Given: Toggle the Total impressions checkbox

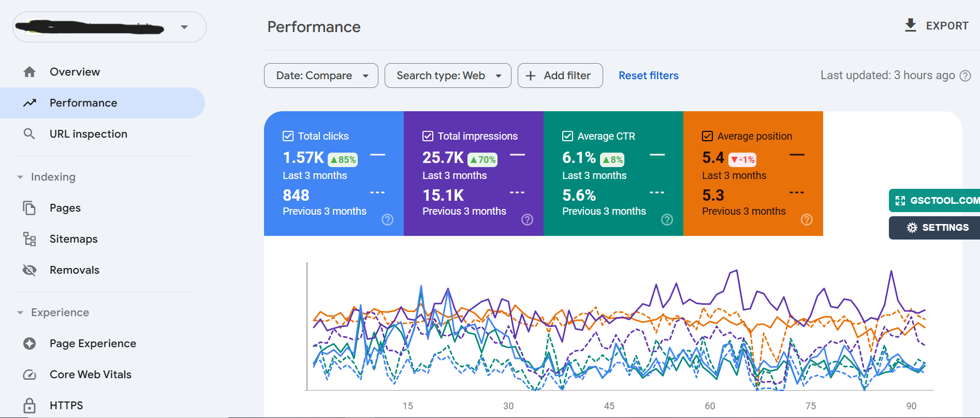Looking at the screenshot, I should (x=428, y=136).
